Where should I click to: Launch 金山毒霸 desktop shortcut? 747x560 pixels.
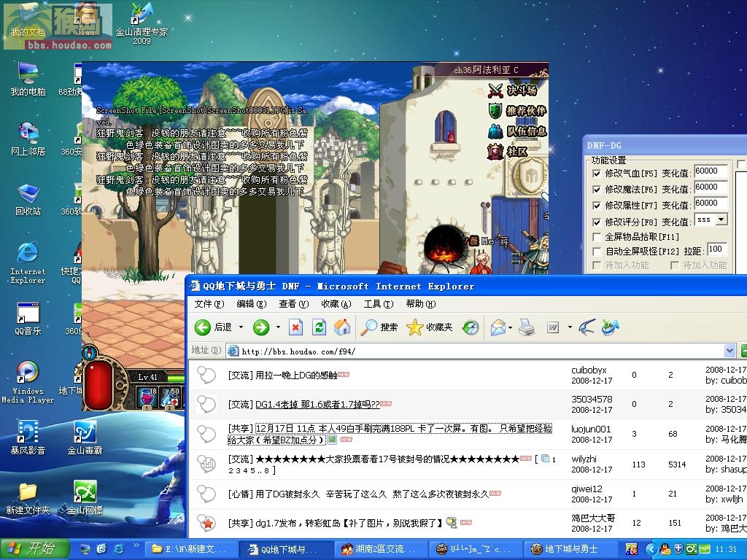[x=85, y=437]
